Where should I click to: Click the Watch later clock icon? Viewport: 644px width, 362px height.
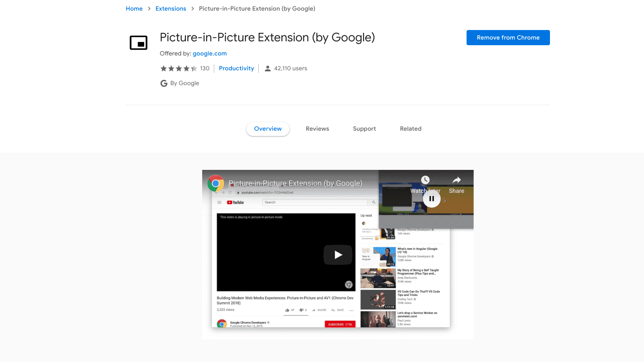[x=425, y=180]
